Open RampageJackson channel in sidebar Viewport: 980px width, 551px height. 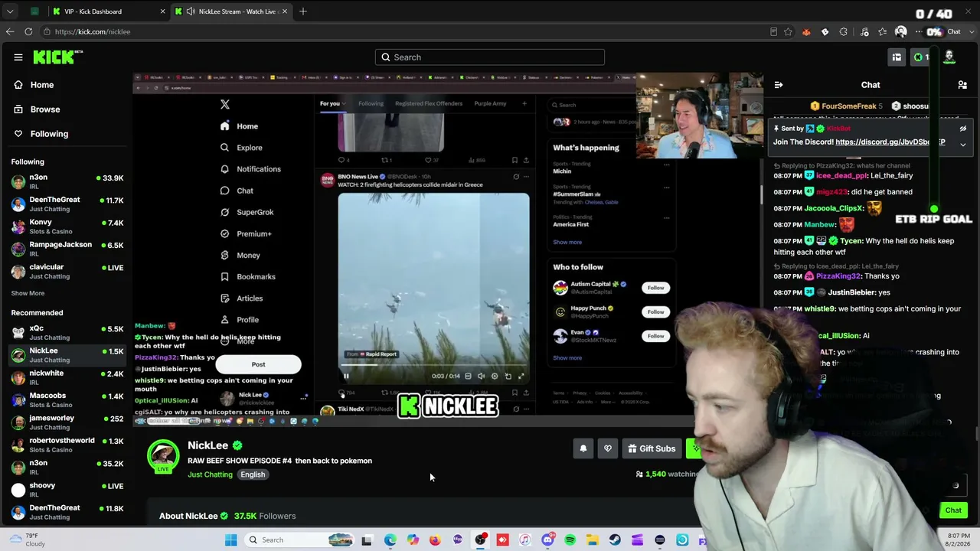(x=67, y=249)
